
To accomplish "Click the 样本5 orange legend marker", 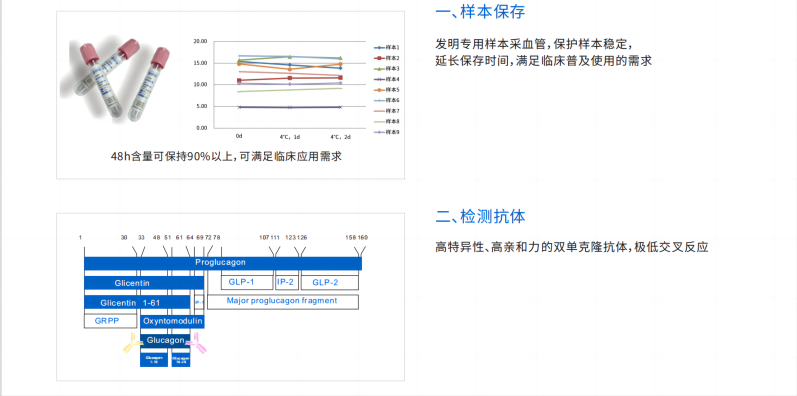I will click(379, 89).
